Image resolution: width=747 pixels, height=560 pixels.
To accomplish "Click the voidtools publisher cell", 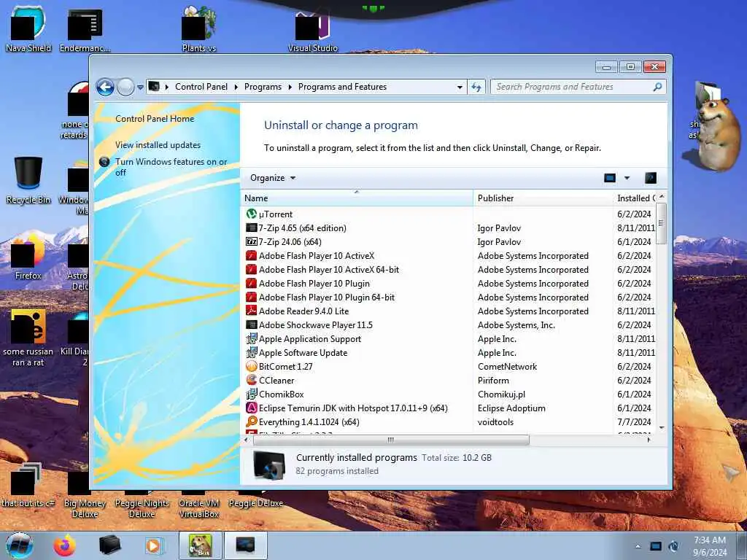I will point(495,422).
